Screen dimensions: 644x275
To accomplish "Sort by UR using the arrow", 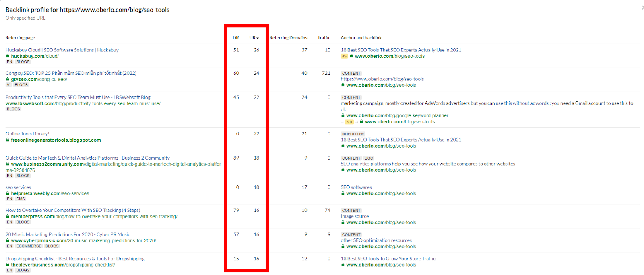I will coord(258,38).
